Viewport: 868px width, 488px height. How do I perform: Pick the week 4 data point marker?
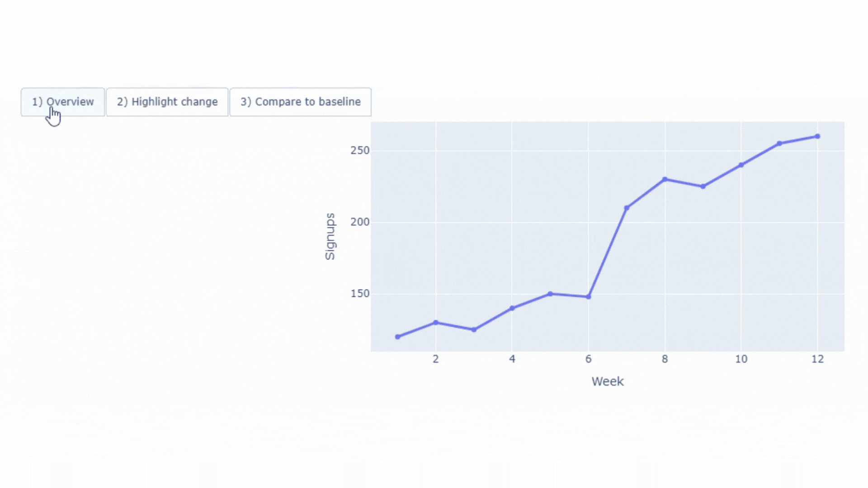click(x=512, y=308)
